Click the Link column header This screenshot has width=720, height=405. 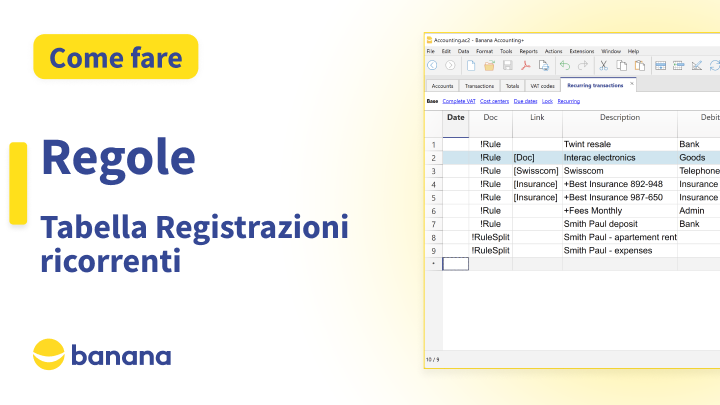coord(537,124)
